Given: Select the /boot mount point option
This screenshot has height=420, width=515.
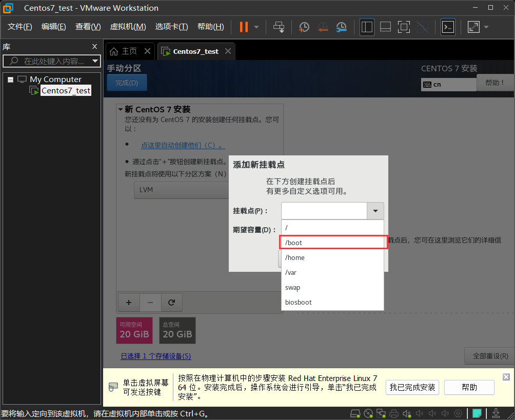Looking at the screenshot, I should coord(332,243).
